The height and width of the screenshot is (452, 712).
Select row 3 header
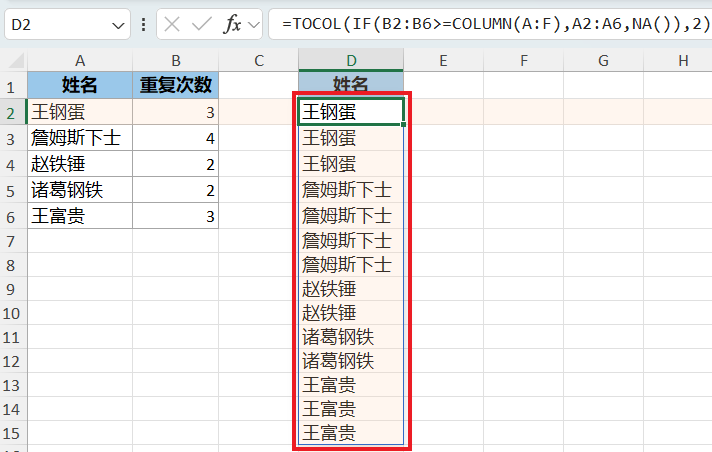(13, 139)
